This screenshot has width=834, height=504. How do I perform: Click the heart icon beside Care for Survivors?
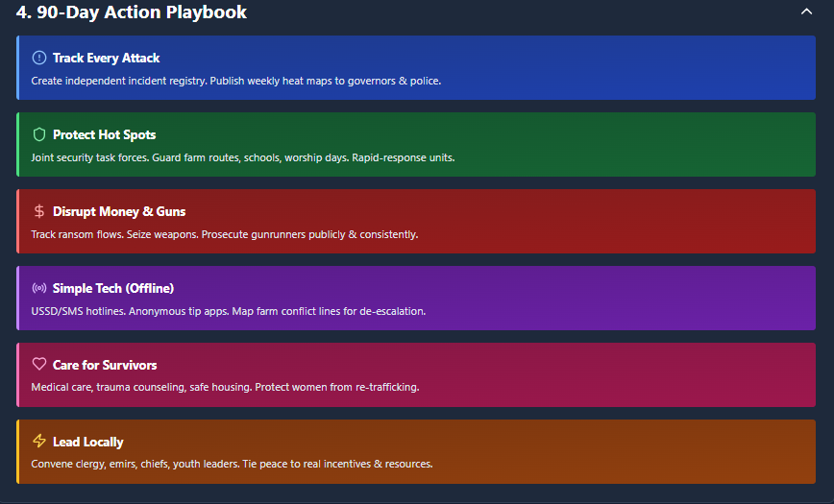(39, 365)
